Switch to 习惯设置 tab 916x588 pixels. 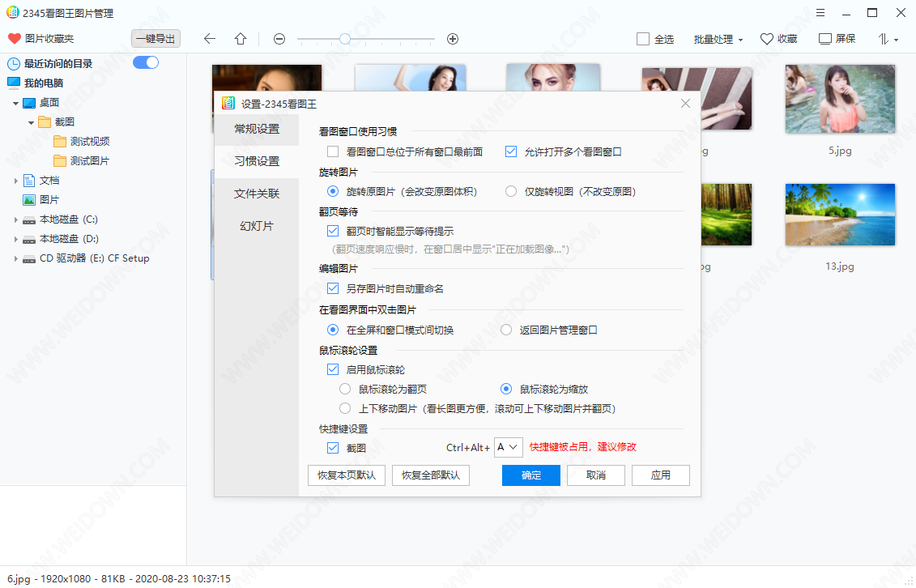click(x=257, y=161)
